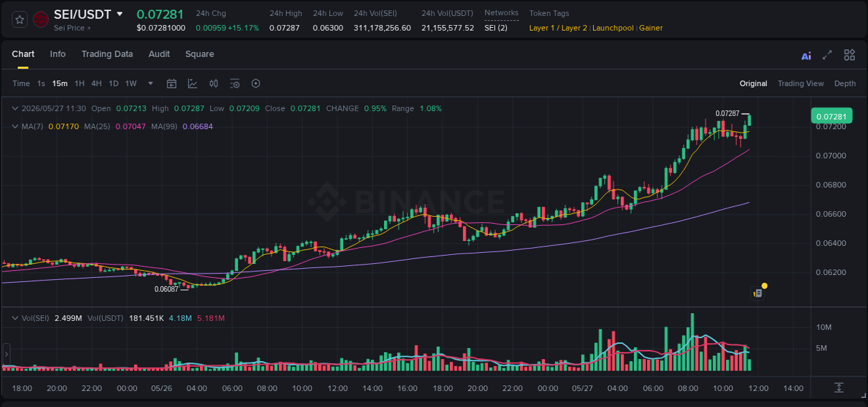The image size is (868, 407).
Task: Select the 15m time interval
Action: [x=60, y=83]
